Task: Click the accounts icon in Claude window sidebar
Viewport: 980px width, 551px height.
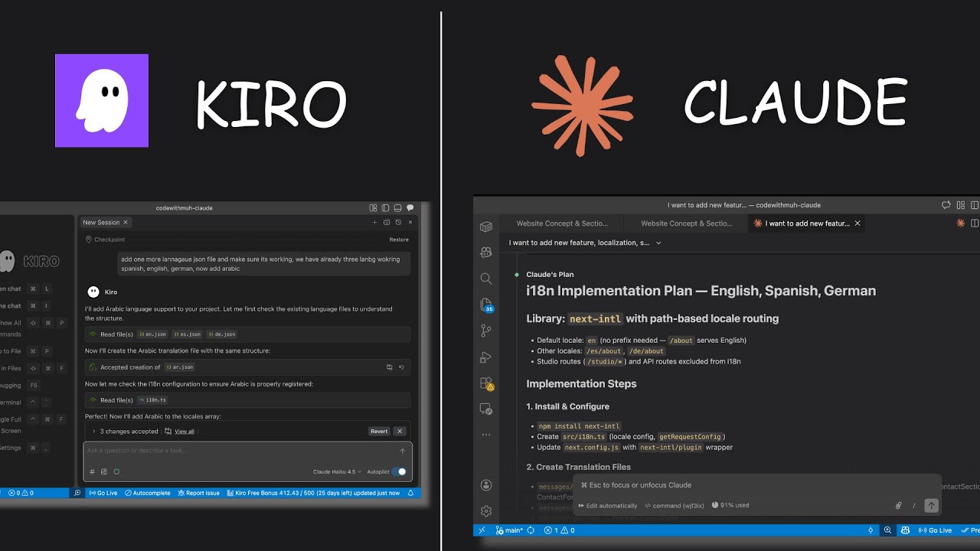Action: click(486, 485)
